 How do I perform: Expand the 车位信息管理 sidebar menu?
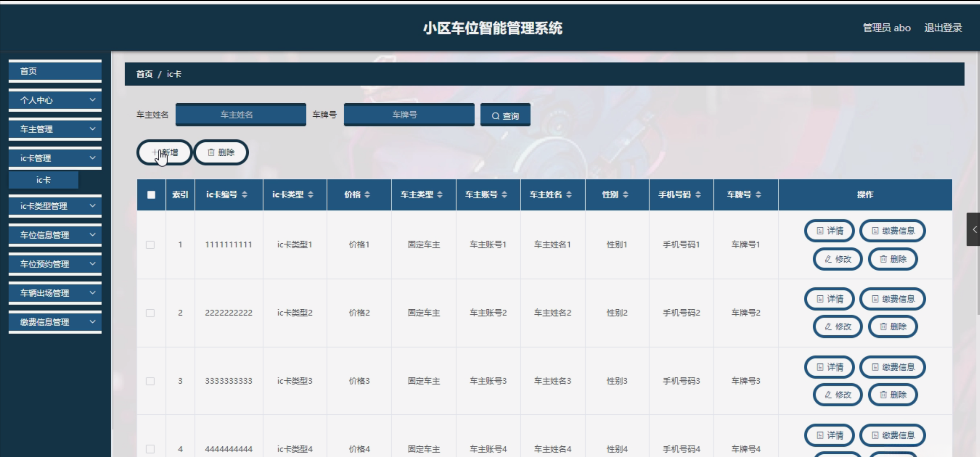click(x=55, y=235)
